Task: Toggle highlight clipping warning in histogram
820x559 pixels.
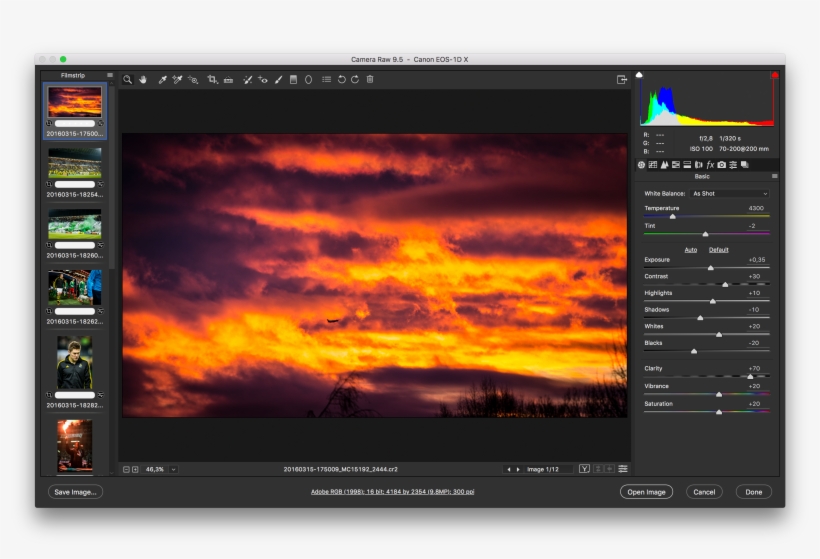Action: pos(775,75)
